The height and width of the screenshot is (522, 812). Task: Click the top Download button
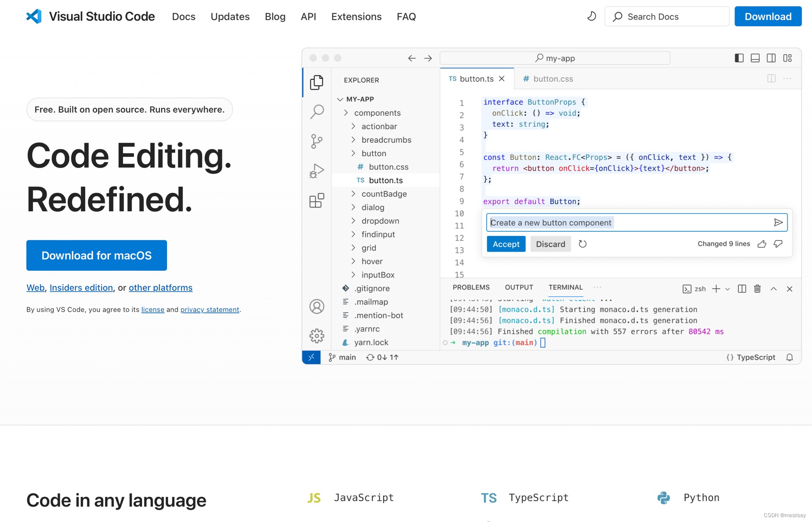[768, 16]
